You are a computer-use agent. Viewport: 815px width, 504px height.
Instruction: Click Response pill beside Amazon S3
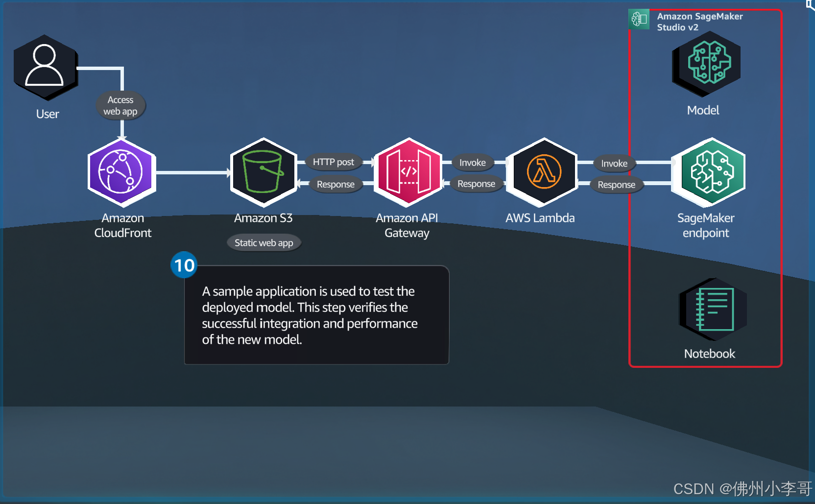click(336, 185)
